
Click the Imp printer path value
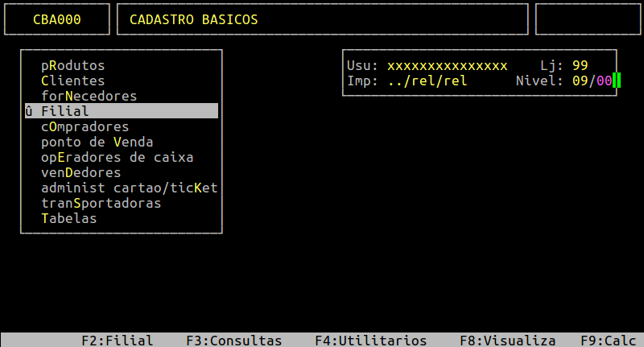(x=427, y=81)
